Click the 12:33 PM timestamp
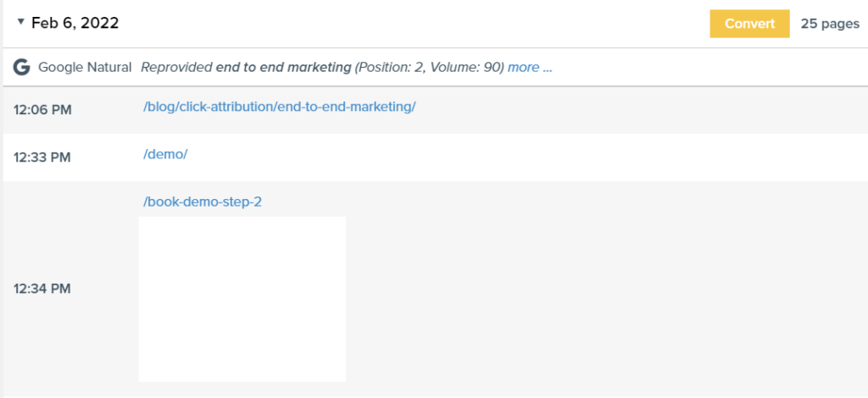This screenshot has height=398, width=868. click(42, 157)
